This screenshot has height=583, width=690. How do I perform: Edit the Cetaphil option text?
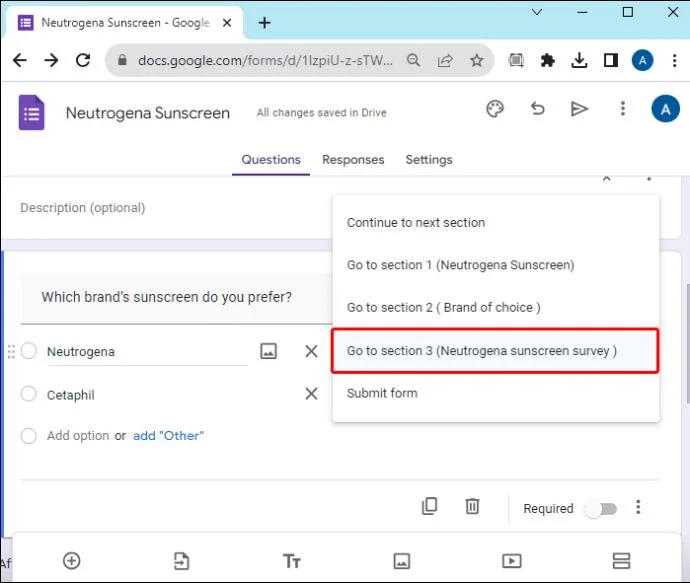tap(70, 395)
